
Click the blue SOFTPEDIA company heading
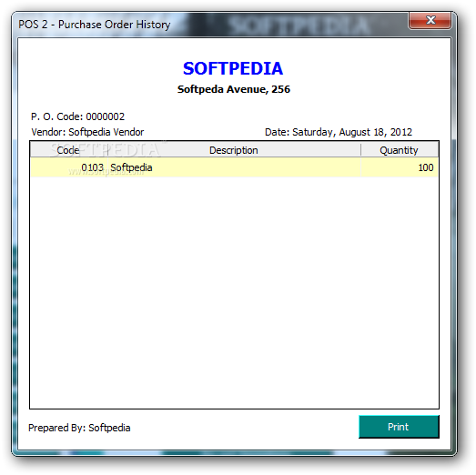(233, 68)
